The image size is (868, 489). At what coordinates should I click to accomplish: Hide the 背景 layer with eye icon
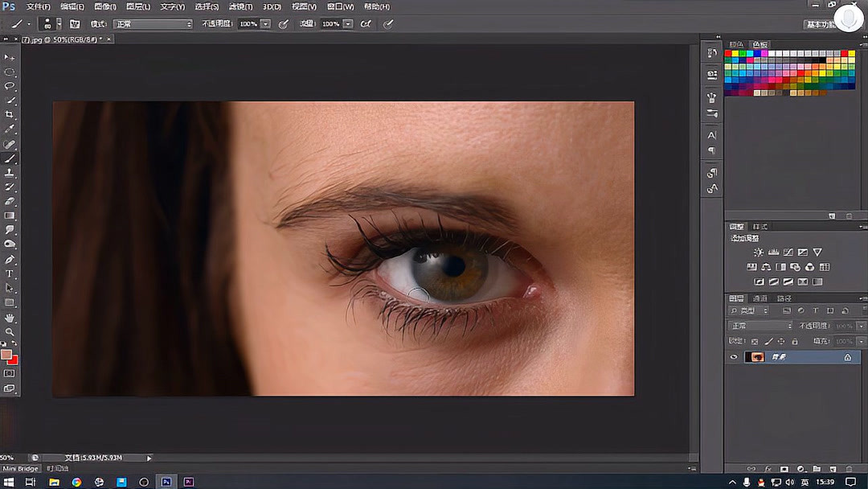(x=733, y=357)
